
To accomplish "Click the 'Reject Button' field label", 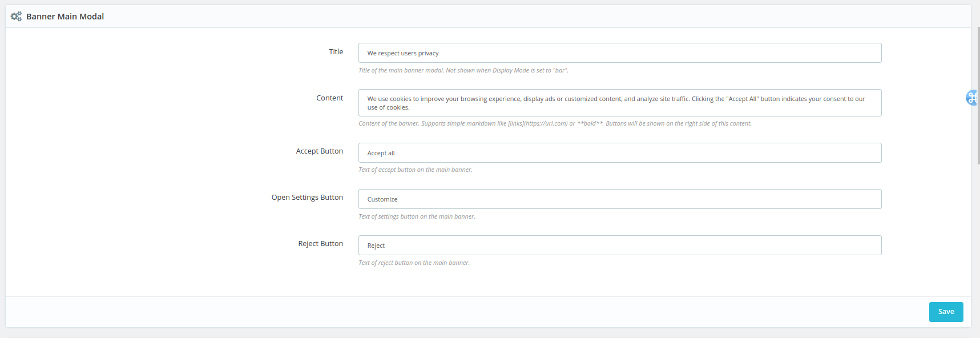I will pyautogui.click(x=320, y=244).
